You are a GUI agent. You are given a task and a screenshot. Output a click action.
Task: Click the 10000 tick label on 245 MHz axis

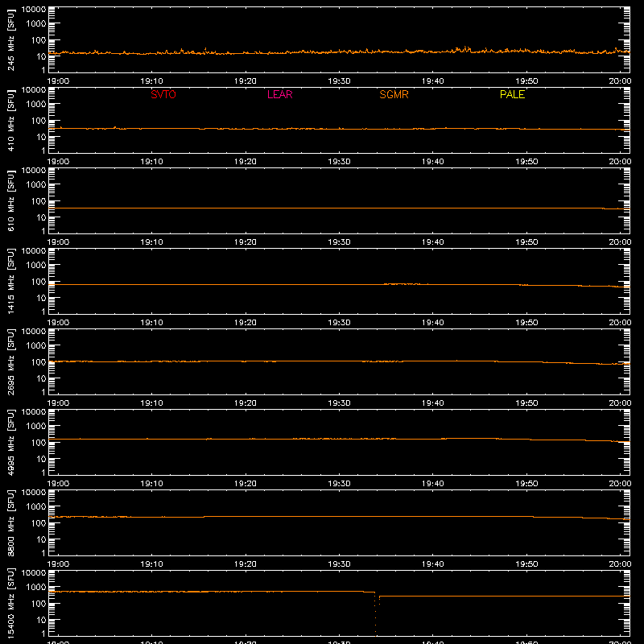click(34, 10)
